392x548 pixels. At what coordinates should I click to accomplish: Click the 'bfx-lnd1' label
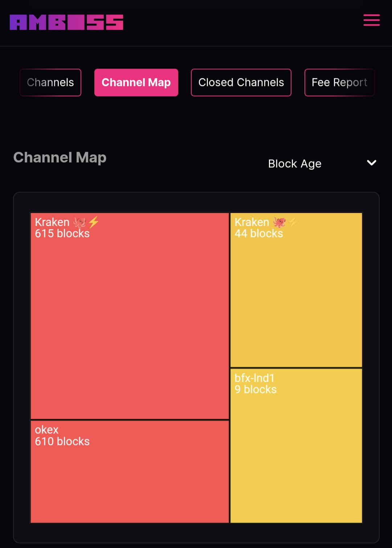(x=254, y=378)
